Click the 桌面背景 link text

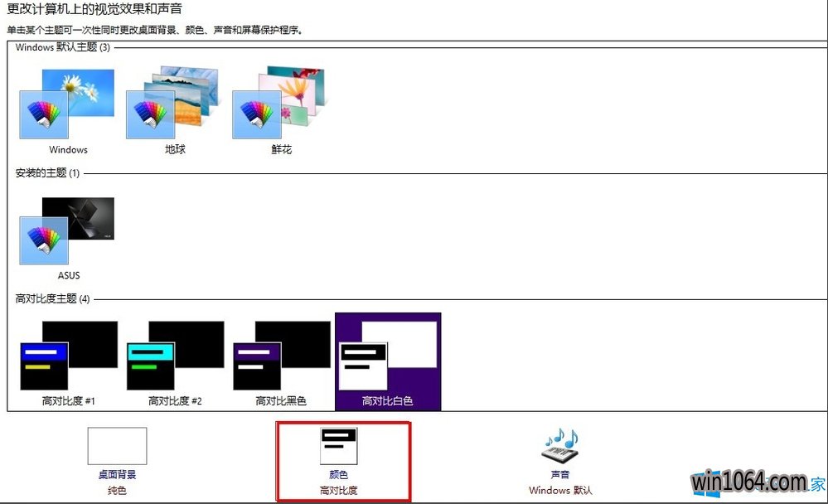pos(117,474)
